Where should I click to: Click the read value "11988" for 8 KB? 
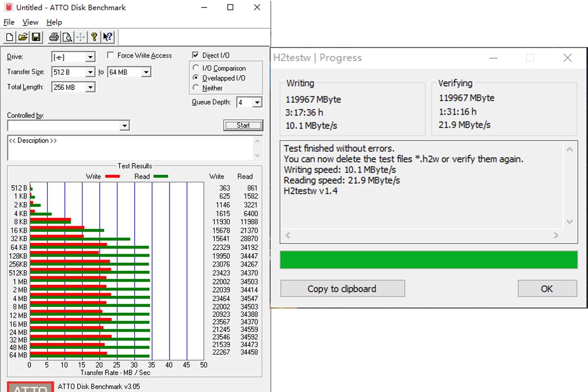coord(249,222)
